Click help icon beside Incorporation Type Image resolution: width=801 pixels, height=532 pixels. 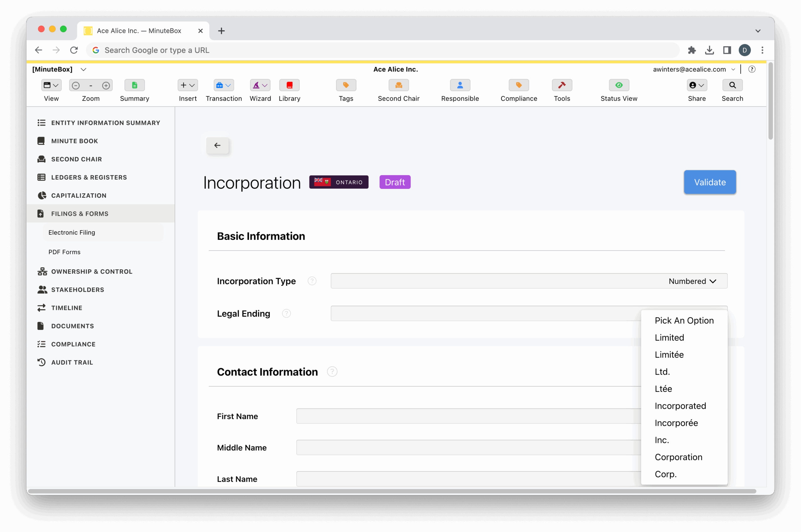pos(312,281)
